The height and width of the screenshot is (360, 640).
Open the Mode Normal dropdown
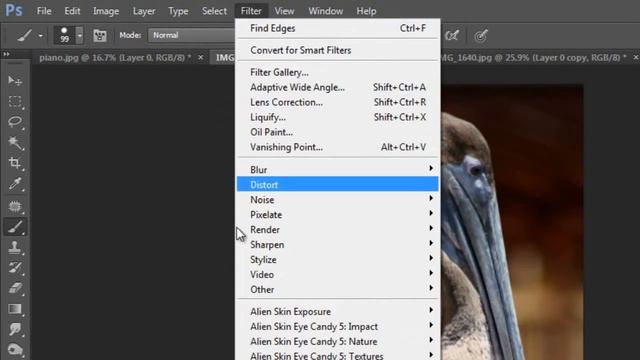192,36
